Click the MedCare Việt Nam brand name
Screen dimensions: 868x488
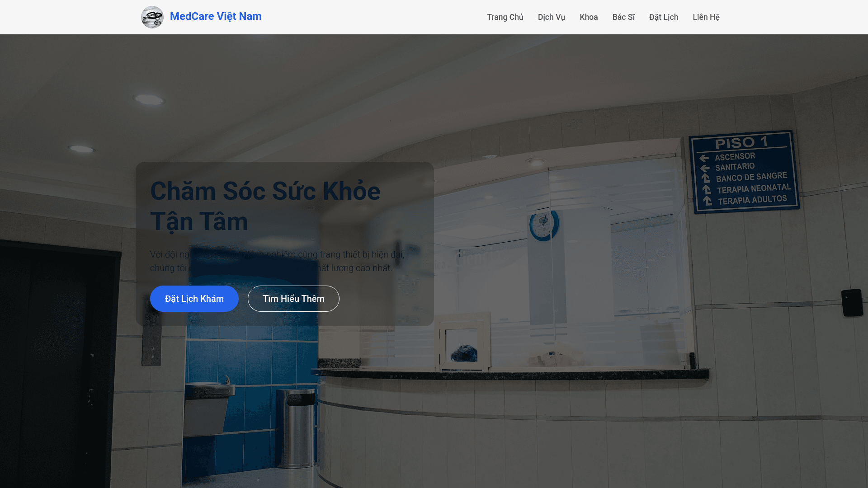(x=216, y=16)
